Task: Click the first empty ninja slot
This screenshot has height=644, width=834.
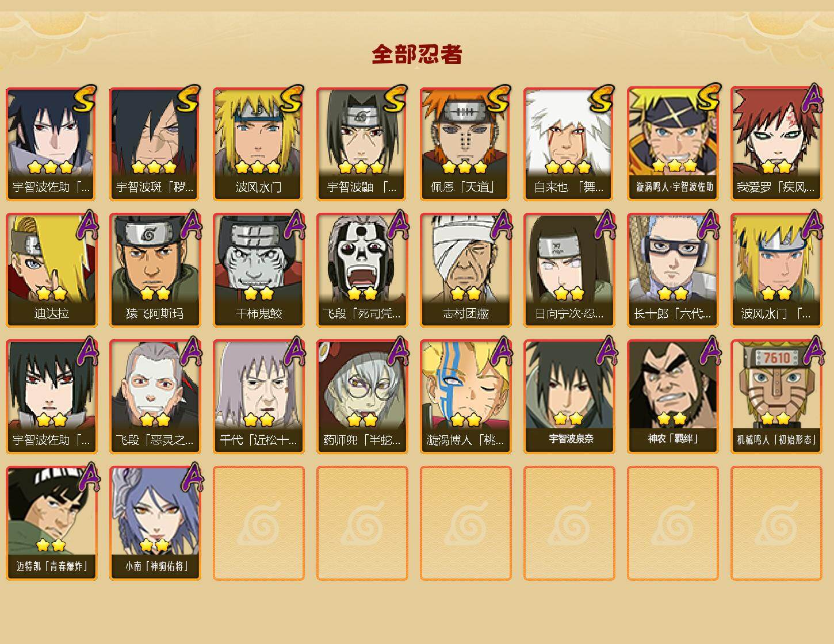Action: click(258, 523)
